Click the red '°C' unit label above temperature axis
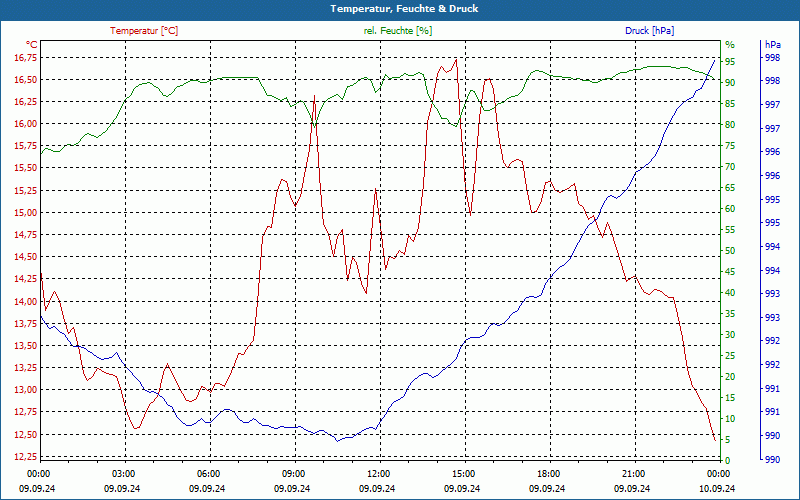The height and width of the screenshot is (500, 800). [x=32, y=44]
